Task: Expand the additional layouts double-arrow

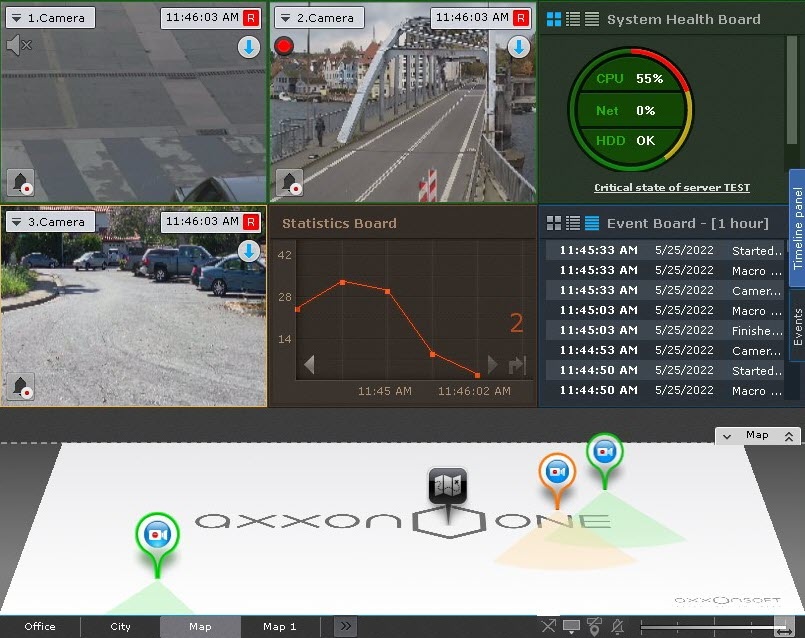Action: click(344, 626)
